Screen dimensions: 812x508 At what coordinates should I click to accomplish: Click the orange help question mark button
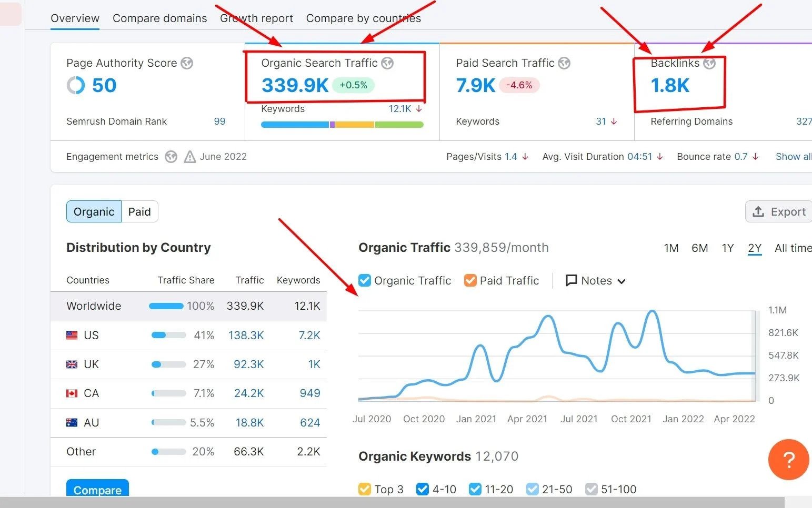[x=788, y=460]
